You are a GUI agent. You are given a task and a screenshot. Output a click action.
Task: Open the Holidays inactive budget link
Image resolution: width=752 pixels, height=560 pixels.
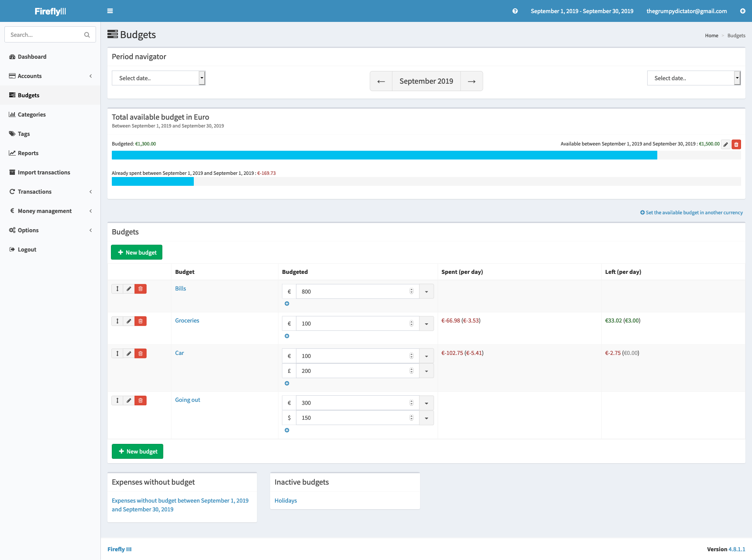pos(285,500)
